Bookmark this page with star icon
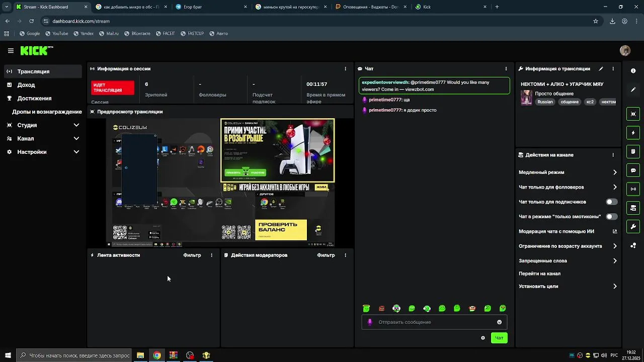The height and width of the screenshot is (362, 644). pyautogui.click(x=596, y=21)
